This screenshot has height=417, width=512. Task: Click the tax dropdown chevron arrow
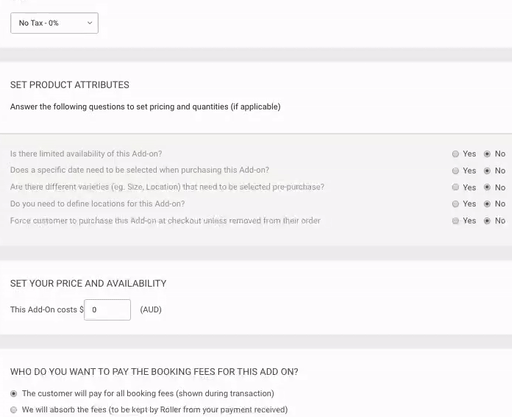coord(90,23)
